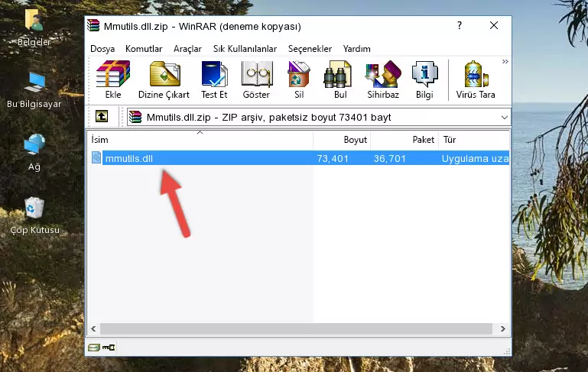Click the horizontal scrollbar thumb

[296, 328]
